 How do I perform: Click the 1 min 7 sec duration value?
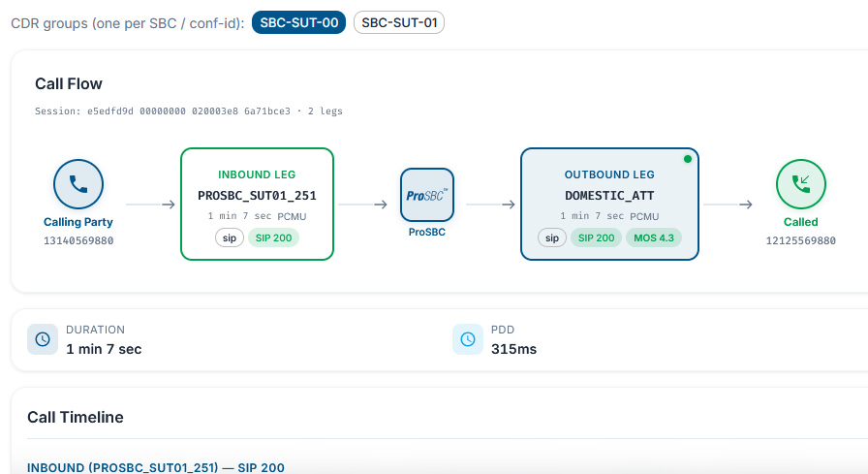coord(104,349)
